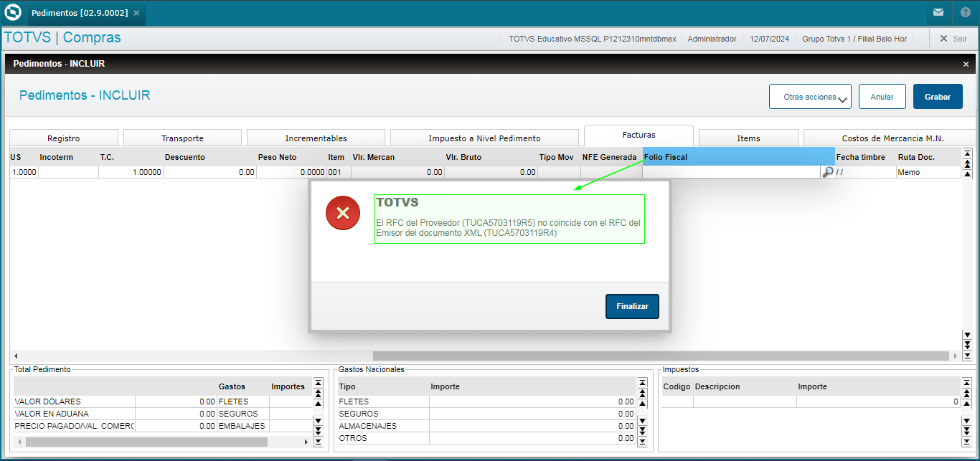
Task: Jump to last row in Facturas grid
Action: click(x=967, y=356)
